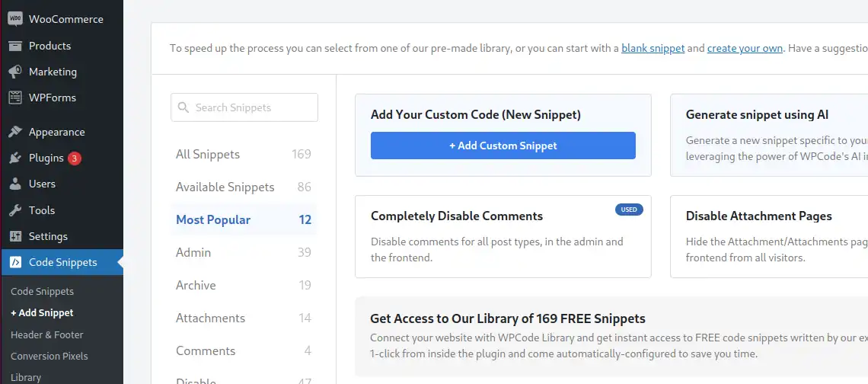Click the Settings sliders icon

(x=15, y=236)
